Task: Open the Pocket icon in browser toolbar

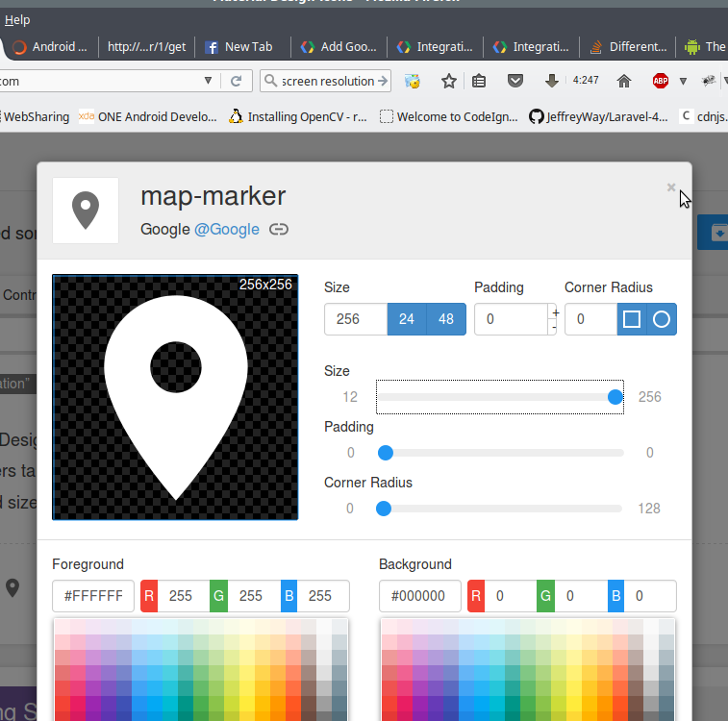Action: (x=515, y=81)
